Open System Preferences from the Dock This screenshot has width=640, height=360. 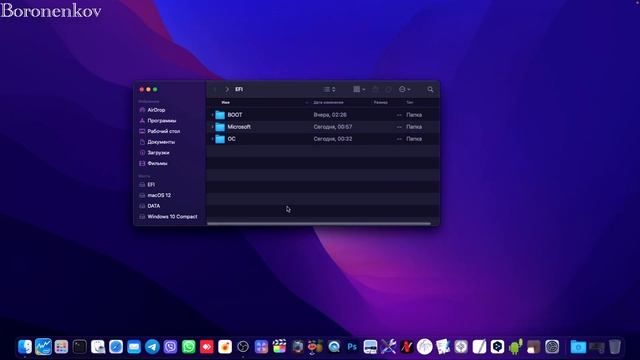point(552,347)
